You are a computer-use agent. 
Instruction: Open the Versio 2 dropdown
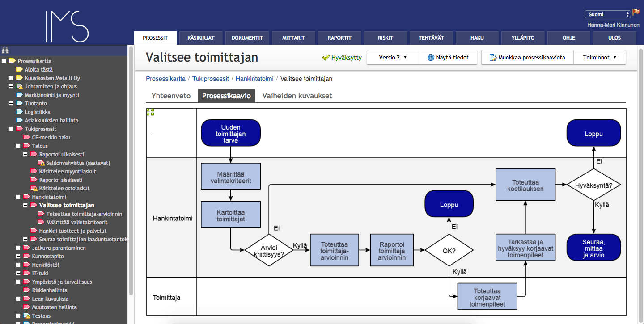[x=393, y=58]
